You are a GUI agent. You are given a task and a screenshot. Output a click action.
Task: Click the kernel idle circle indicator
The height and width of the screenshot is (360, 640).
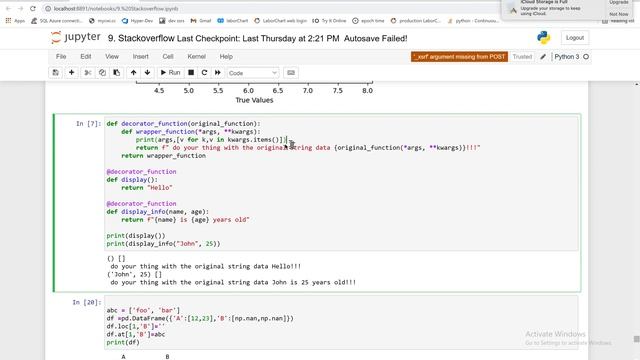586,57
